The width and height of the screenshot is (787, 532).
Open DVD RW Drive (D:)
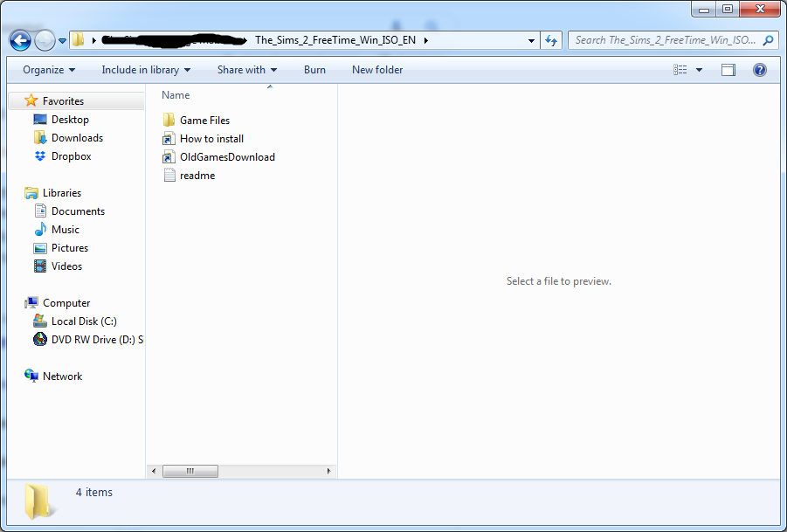coord(88,340)
